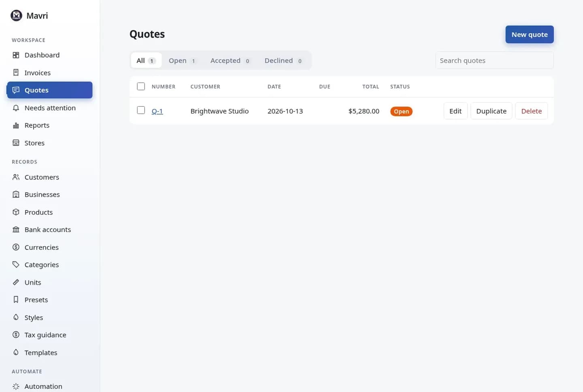
Task: Click the Reports bar chart icon
Action: click(16, 125)
